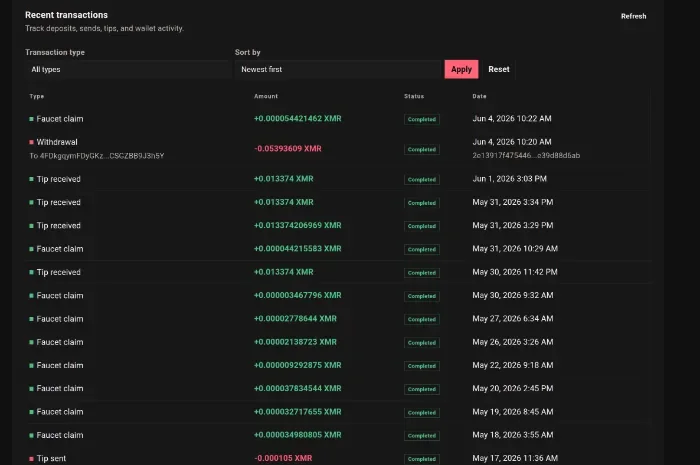Screen dimensions: 700x465
Task: Click Faucet claim dated May 22, 2026
Action: coord(60,365)
